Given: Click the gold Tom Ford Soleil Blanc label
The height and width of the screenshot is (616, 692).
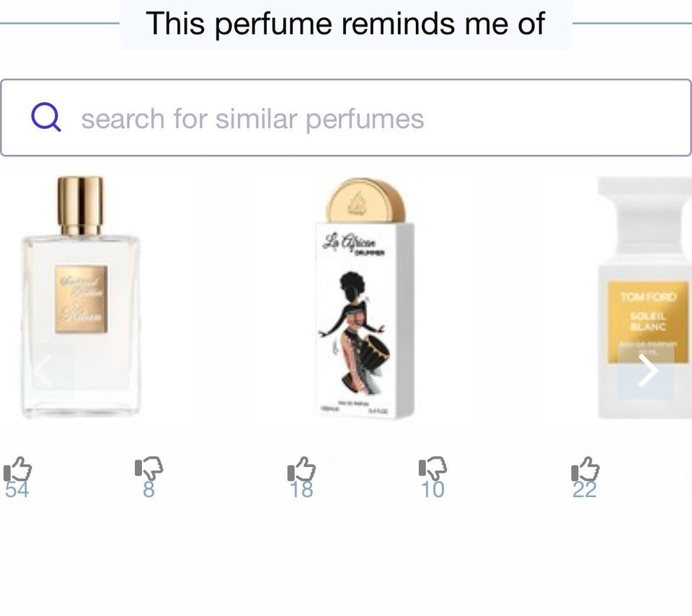Looking at the screenshot, I should (x=648, y=322).
